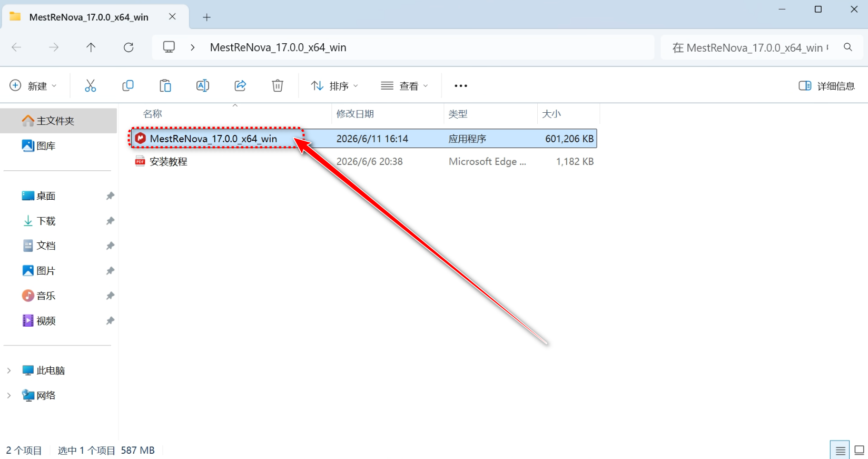
Task: Close the MestReNova_17.0.0_x64_win tab
Action: (172, 17)
